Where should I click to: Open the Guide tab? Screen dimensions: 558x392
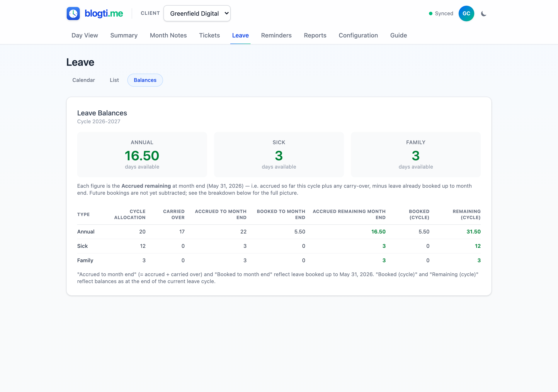(x=398, y=35)
